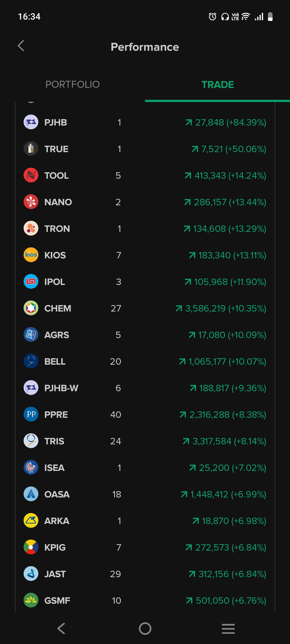This screenshot has width=290, height=644.
Task: Tap the GSMF green logo
Action: [x=31, y=600]
